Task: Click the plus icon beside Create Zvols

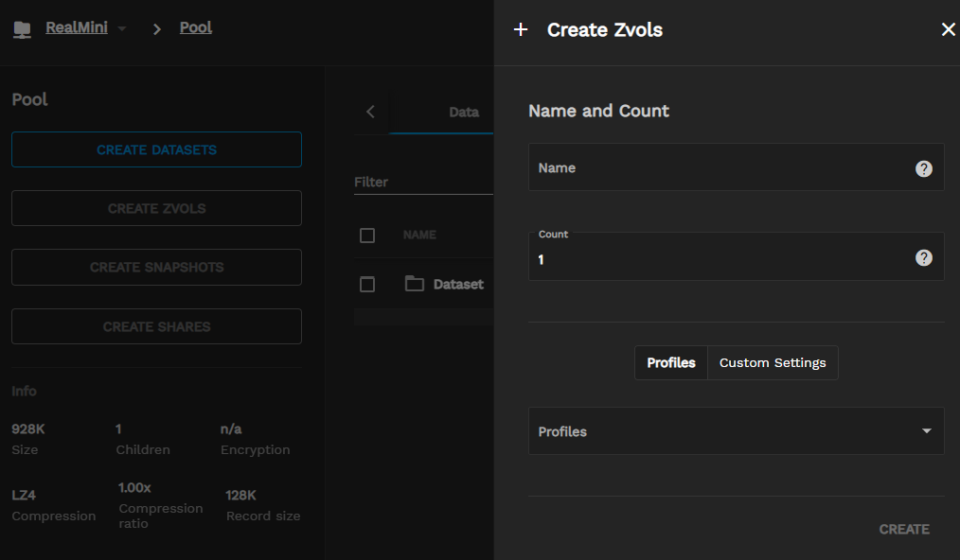Action: (x=520, y=30)
